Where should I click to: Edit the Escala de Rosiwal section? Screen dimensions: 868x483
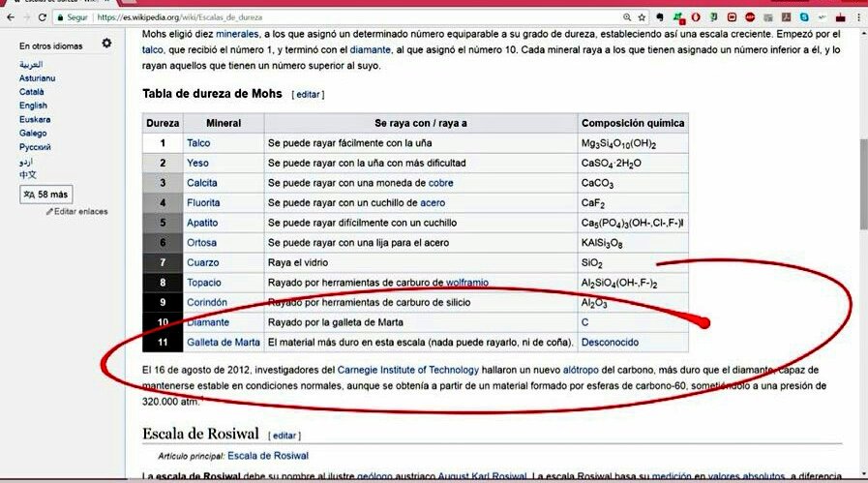point(284,436)
